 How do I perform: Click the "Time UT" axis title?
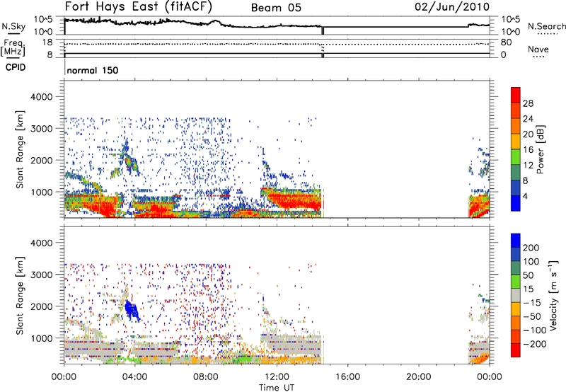277,387
